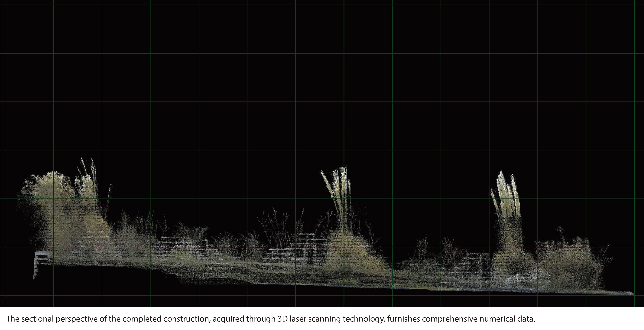Click the words "3D laser scanning" in caption
644x330 pixels.
309,319
